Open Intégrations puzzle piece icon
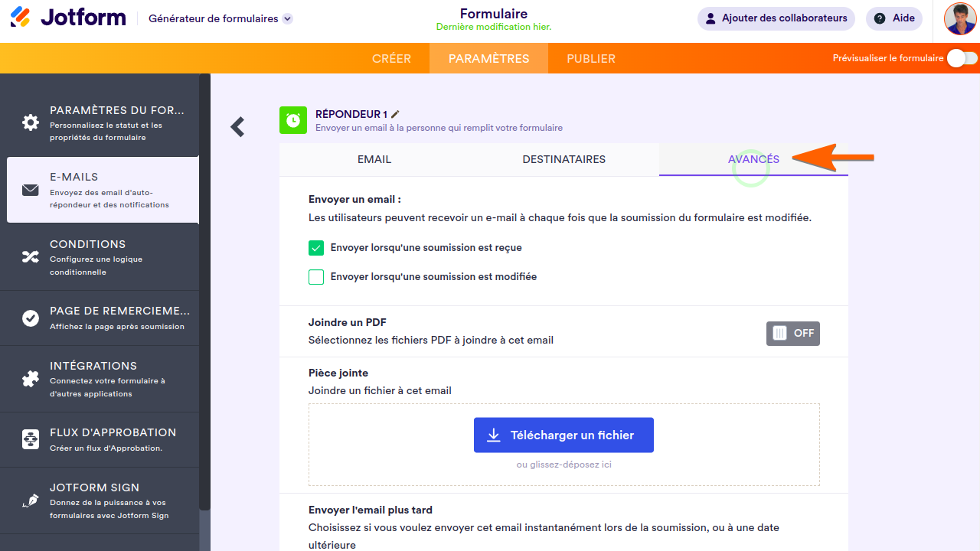 [31, 379]
